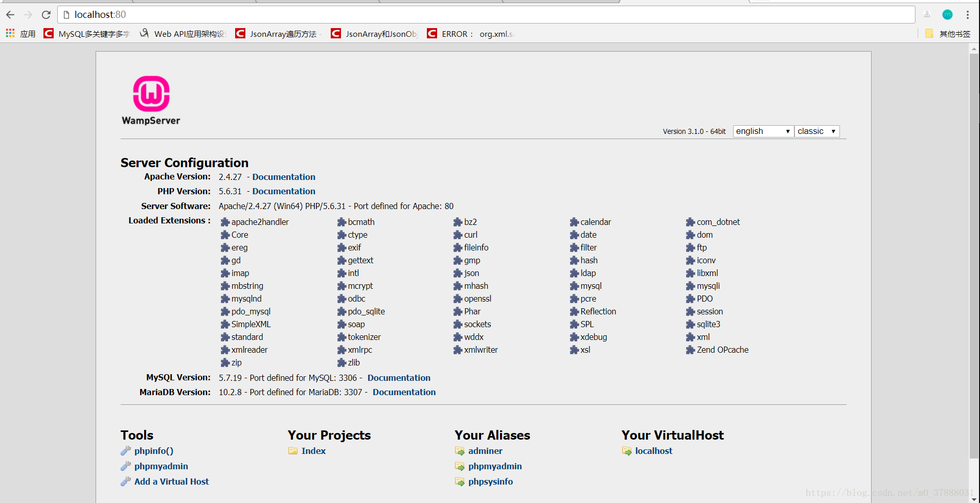Image resolution: width=980 pixels, height=503 pixels.
Task: Click the WampServer logo
Action: point(151,100)
